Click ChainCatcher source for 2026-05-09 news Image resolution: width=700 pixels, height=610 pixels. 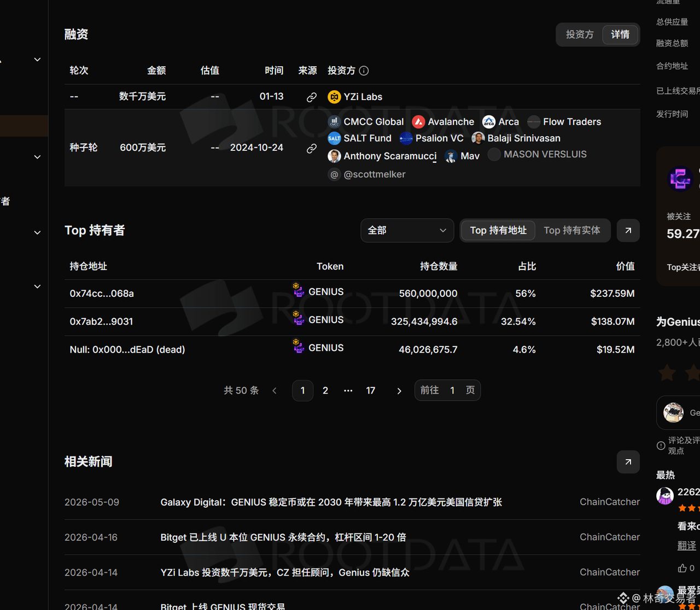(x=610, y=502)
